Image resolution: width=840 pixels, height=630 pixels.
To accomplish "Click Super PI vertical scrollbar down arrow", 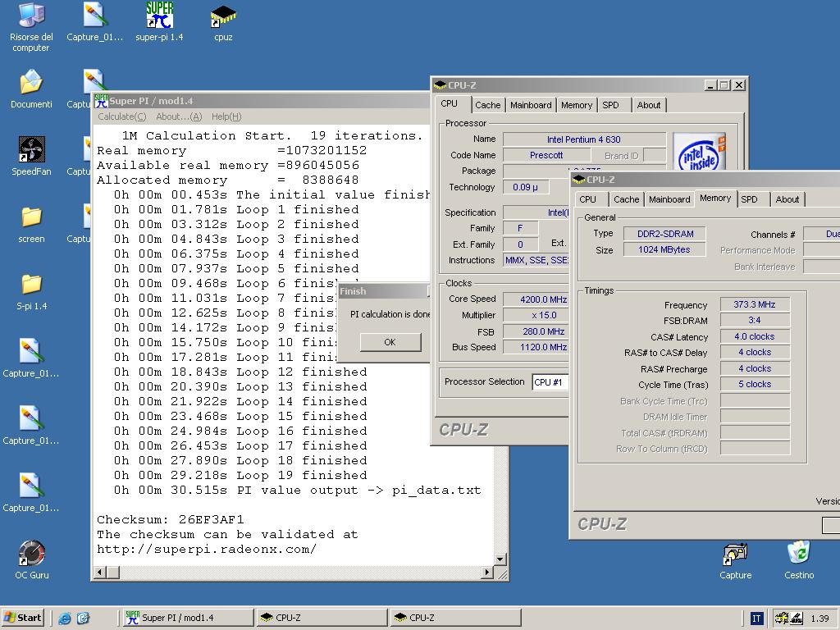I will [x=500, y=559].
